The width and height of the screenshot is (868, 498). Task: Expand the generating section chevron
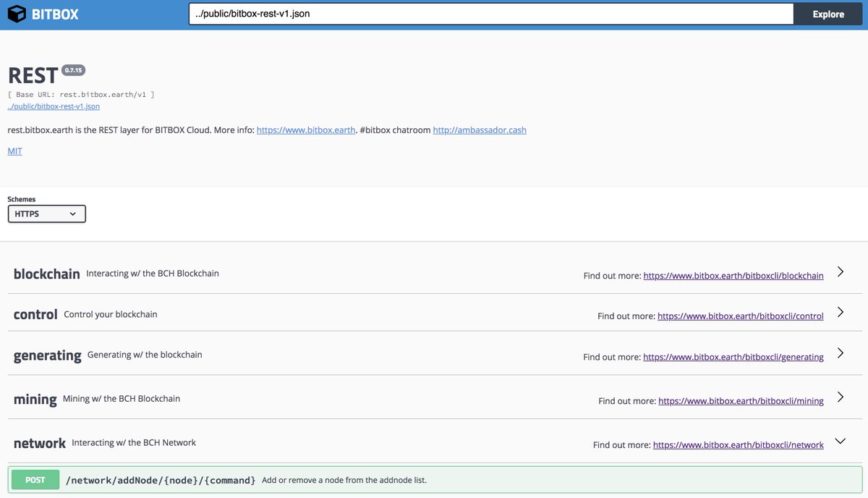click(841, 353)
